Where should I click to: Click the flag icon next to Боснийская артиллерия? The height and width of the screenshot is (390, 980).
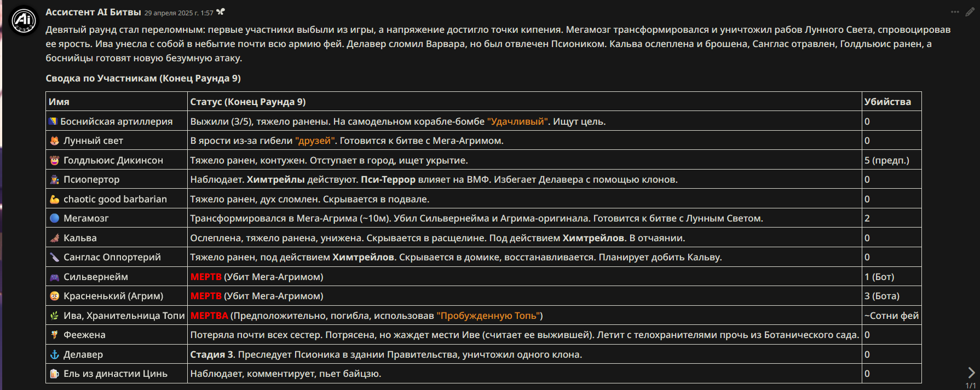coord(53,121)
